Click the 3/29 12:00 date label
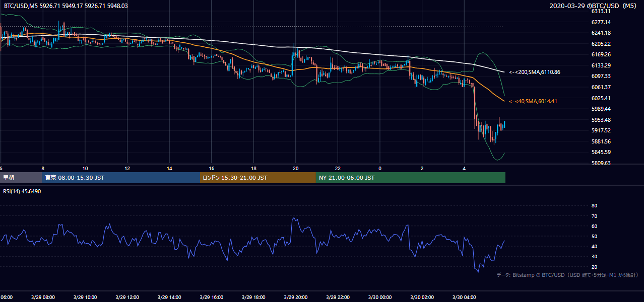 [x=127, y=297]
